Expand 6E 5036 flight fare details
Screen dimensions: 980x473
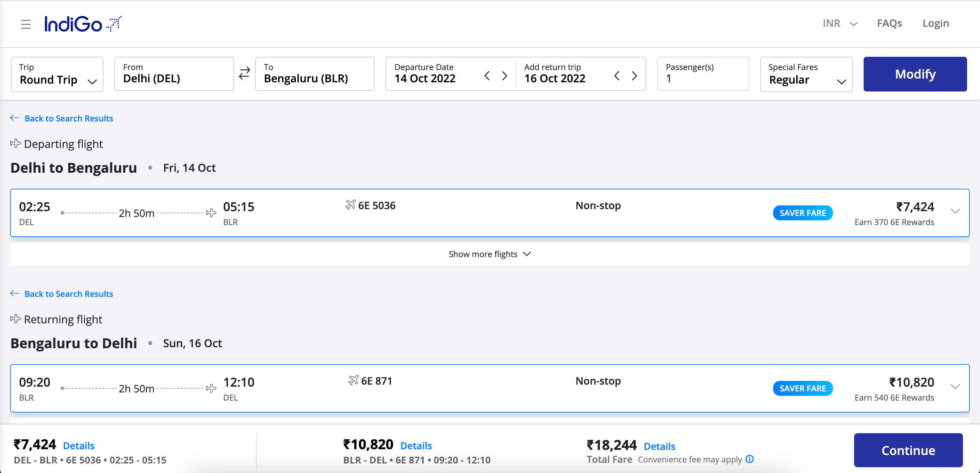point(955,211)
